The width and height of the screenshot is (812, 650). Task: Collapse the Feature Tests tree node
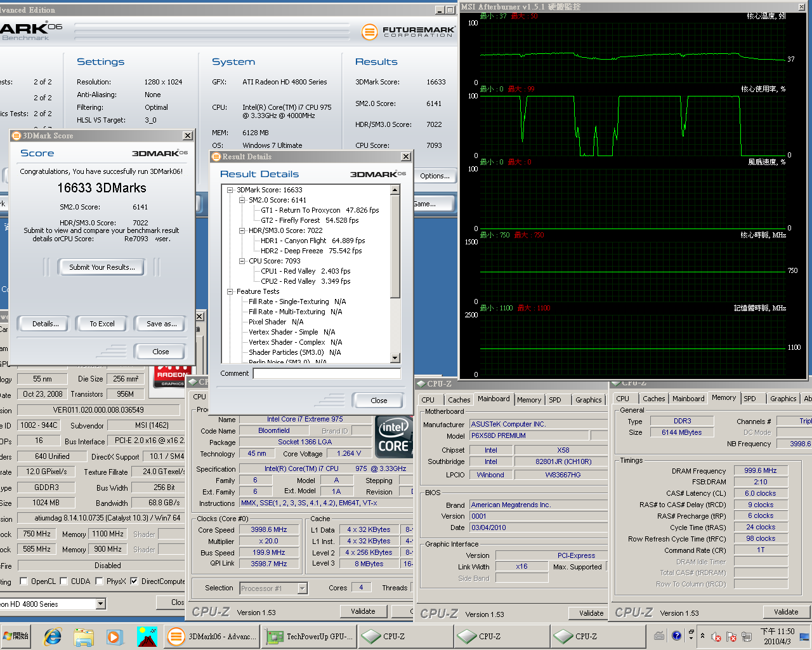(230, 291)
